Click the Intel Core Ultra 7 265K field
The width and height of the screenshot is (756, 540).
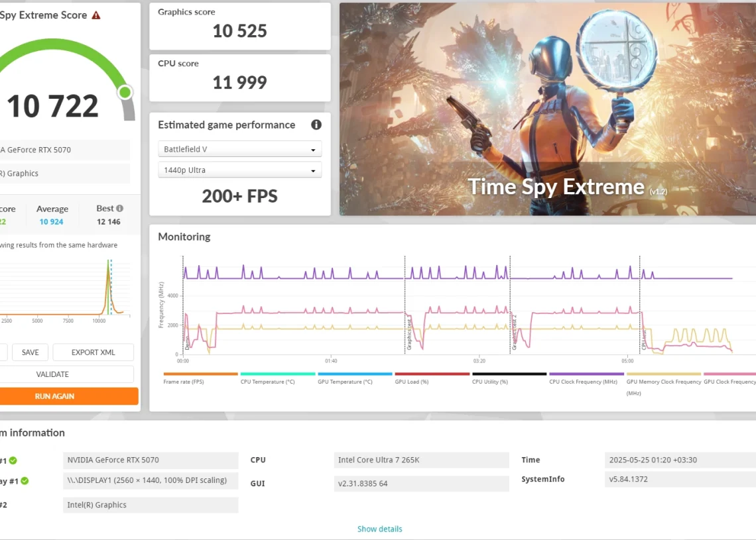pos(421,460)
